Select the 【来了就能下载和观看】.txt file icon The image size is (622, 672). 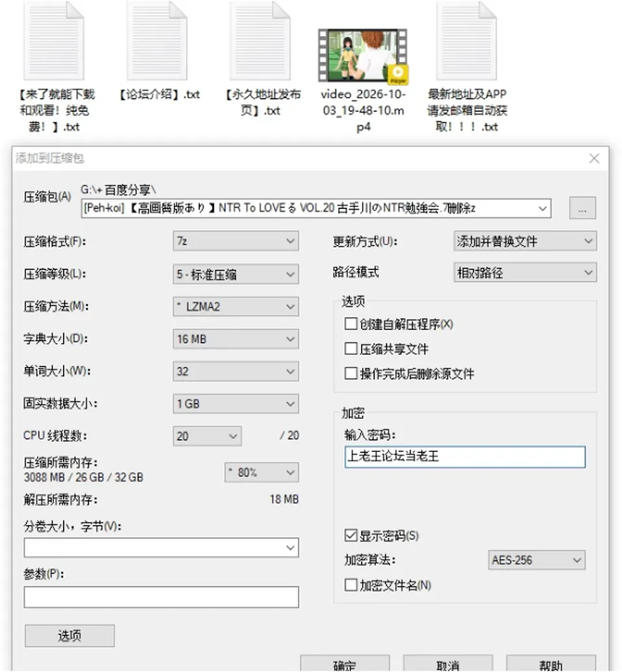coord(54,40)
